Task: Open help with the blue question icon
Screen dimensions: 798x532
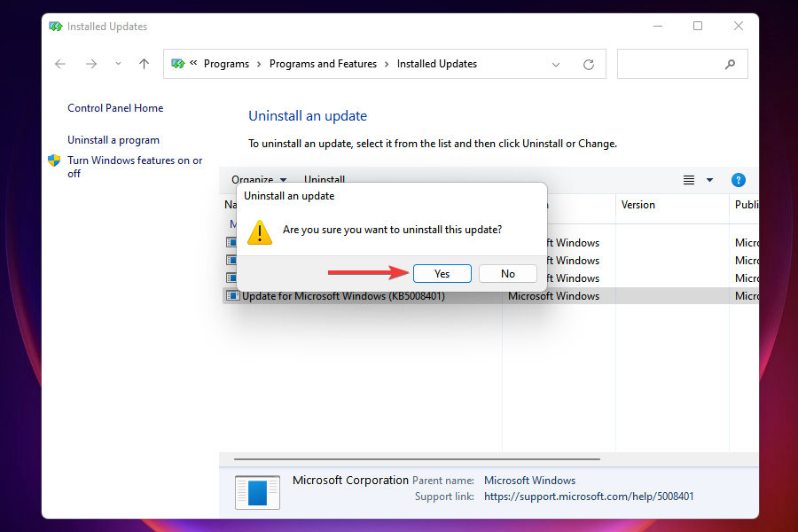Action: [738, 180]
